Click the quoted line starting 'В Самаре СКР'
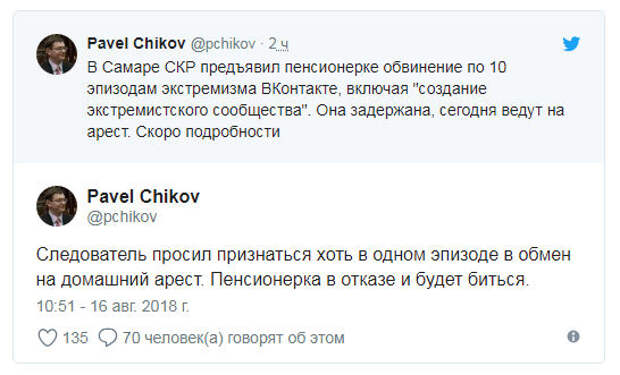 tap(297, 67)
